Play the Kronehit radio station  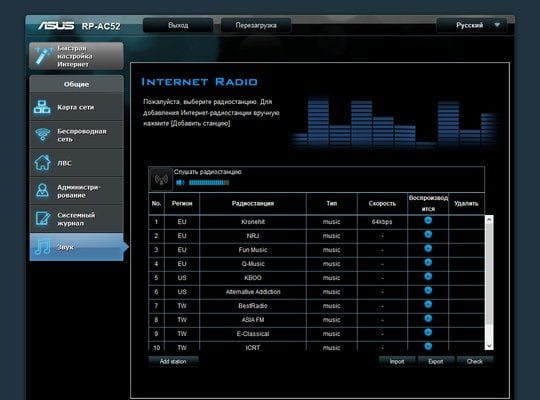[x=428, y=220]
